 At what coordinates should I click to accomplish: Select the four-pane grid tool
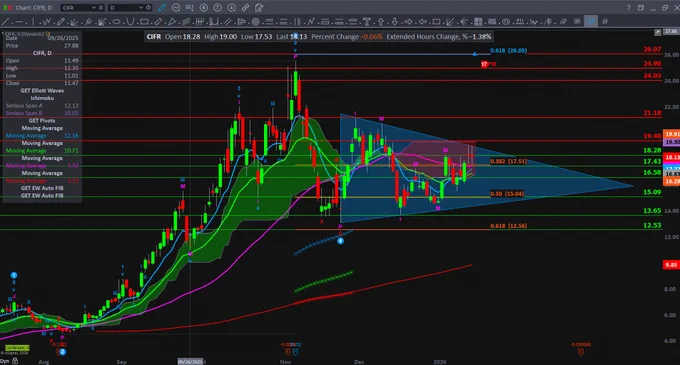(x=478, y=21)
